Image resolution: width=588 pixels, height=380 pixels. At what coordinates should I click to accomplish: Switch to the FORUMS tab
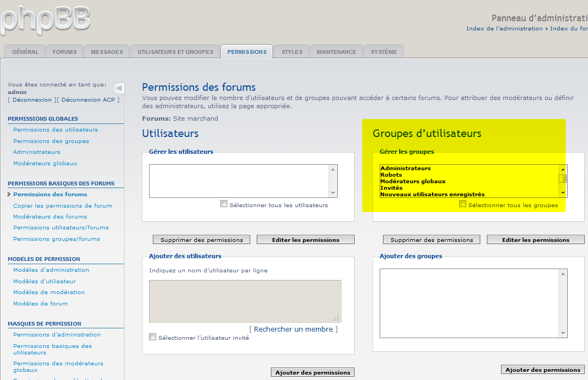point(65,52)
